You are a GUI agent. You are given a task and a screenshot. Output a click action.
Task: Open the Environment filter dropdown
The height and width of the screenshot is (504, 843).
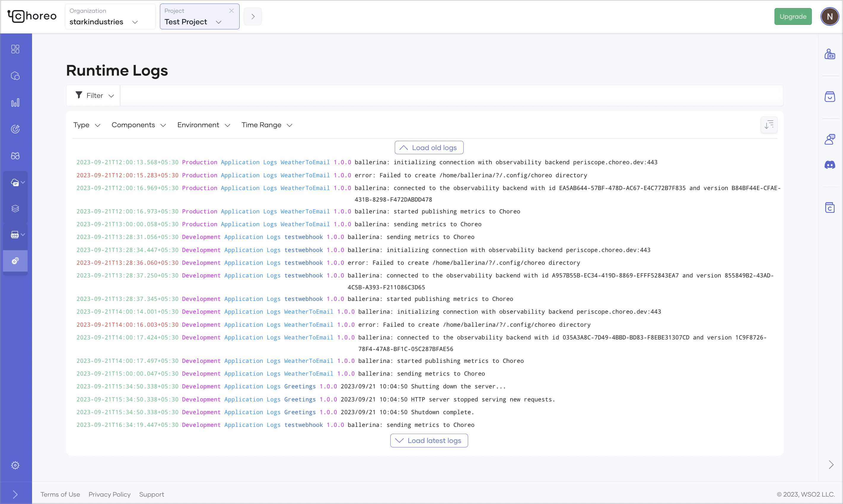pyautogui.click(x=203, y=125)
